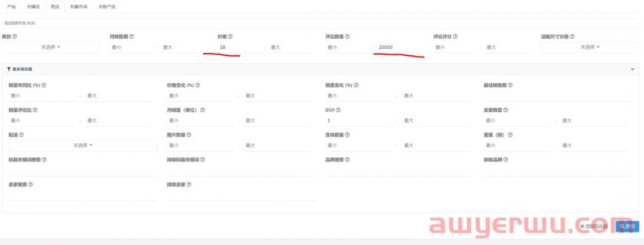
Task: Click help icon next to 类目
Action: pyautogui.click(x=15, y=37)
